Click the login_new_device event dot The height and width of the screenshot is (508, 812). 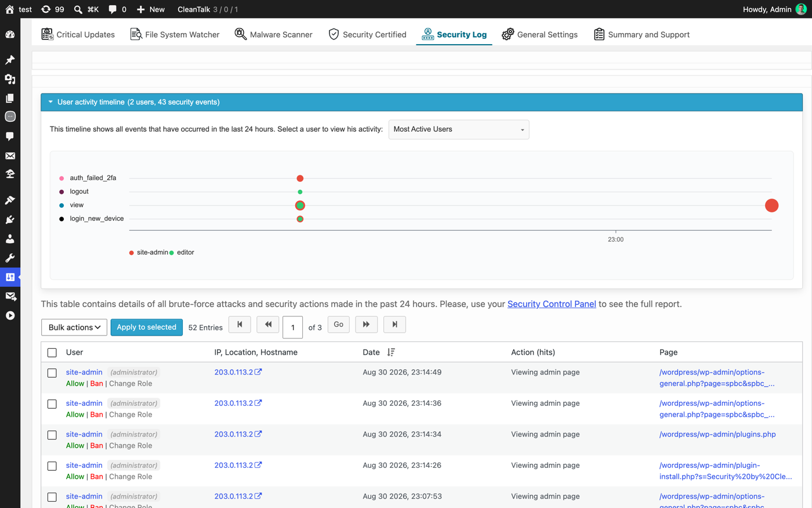pos(300,219)
